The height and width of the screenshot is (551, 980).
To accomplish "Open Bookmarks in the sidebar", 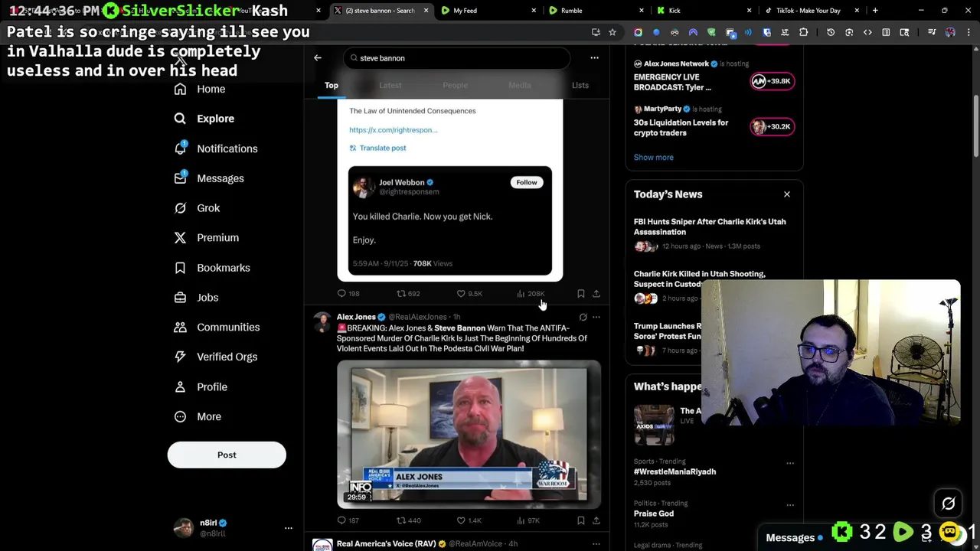I will 212,268.
